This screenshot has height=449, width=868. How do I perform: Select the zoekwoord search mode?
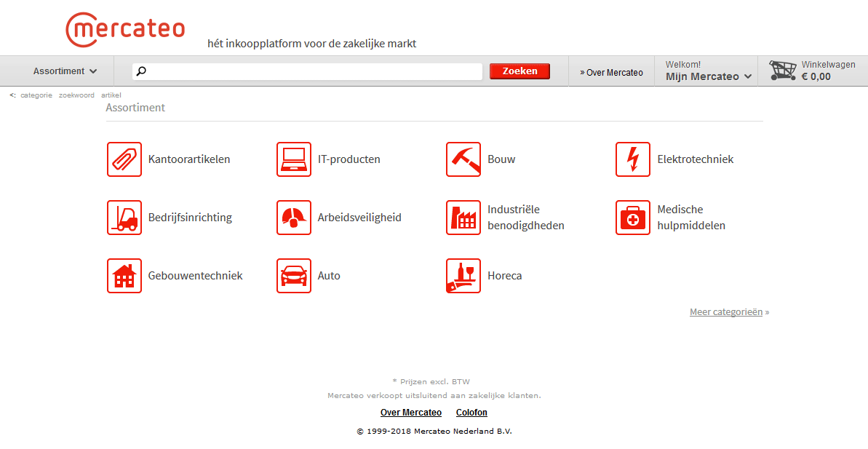[x=76, y=95]
